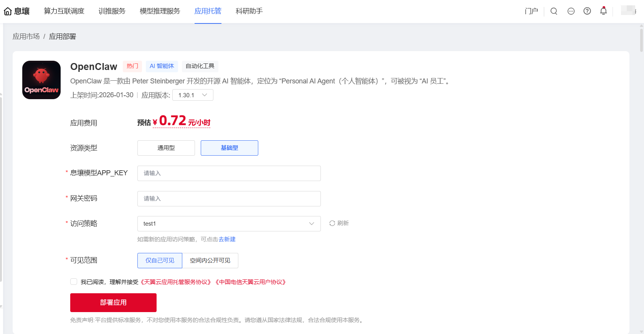Screen dimensions: 644x334
Task: Check the agreement acceptance checkbox
Action: point(74,282)
